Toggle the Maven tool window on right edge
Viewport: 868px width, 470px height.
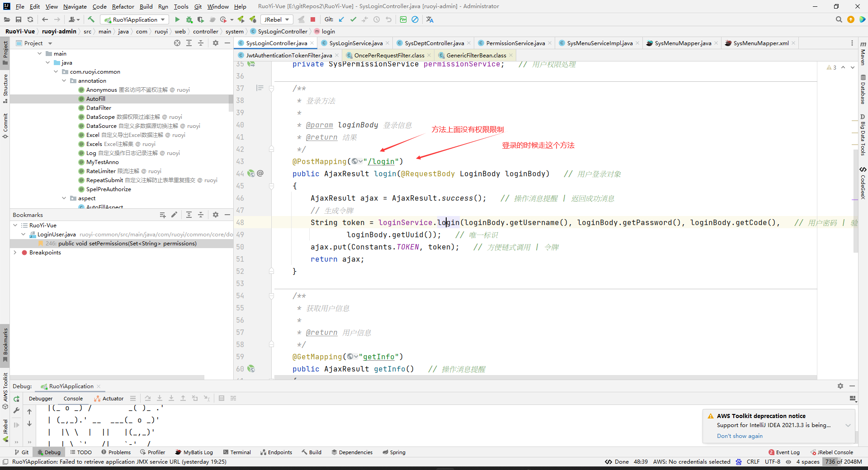pos(863,53)
